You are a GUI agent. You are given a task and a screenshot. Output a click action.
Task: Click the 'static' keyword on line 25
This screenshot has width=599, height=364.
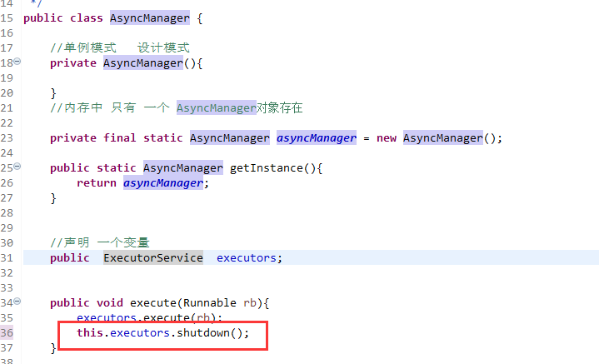(x=116, y=168)
